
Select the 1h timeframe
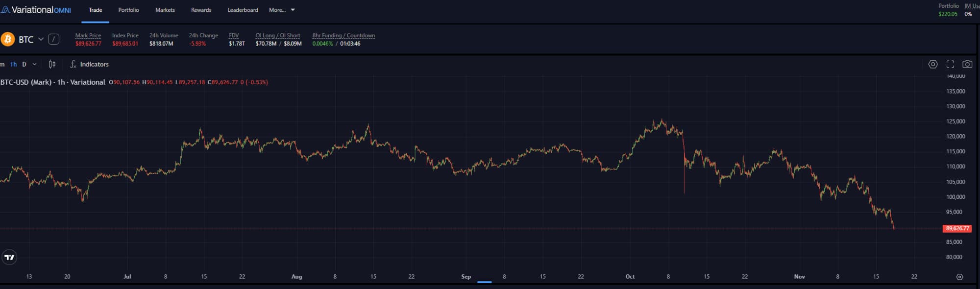tap(13, 64)
